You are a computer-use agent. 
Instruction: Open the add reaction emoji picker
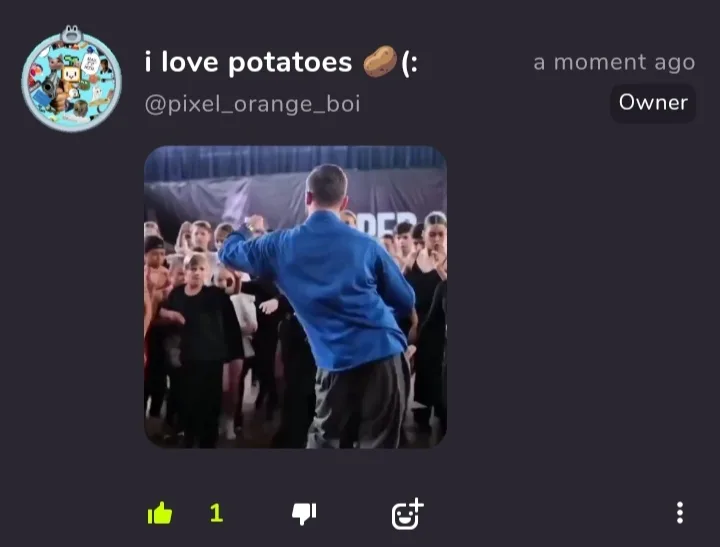tap(407, 514)
